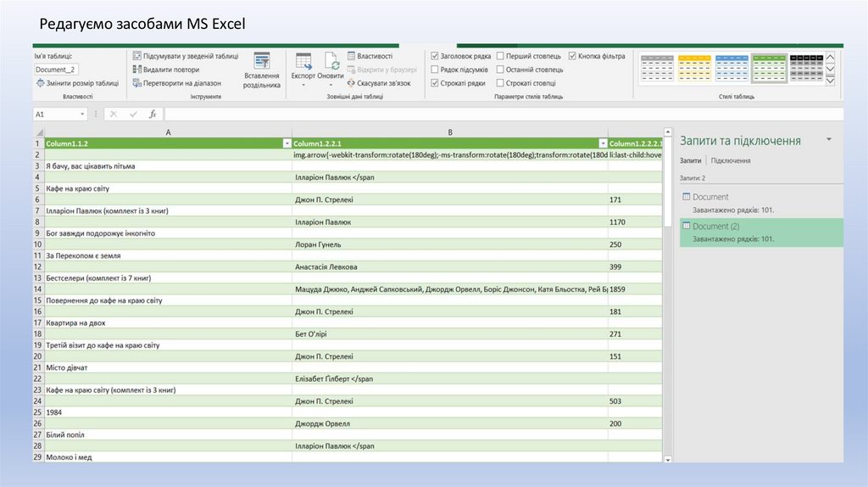This screenshot has height=487, width=868.
Task: Click Convert to Range (Перетворити на діапазон)
Action: (136, 83)
